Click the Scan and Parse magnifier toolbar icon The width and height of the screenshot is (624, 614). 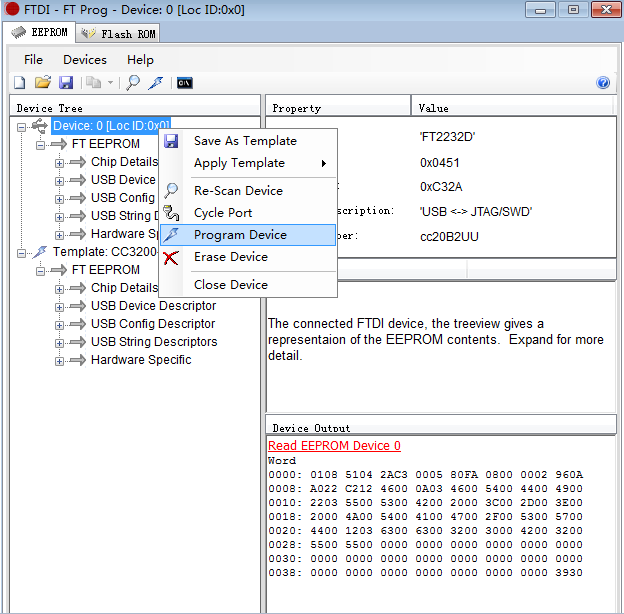pos(133,82)
